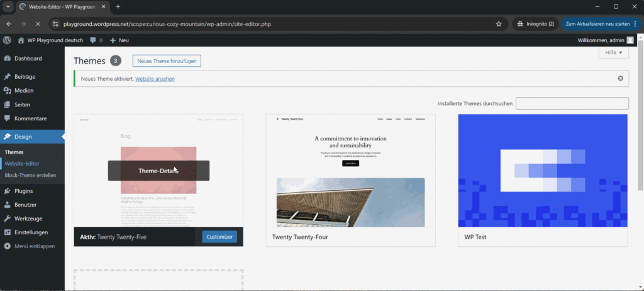The image size is (644, 291).
Task: Open the Neu menu in admin bar
Action: coord(119,40)
